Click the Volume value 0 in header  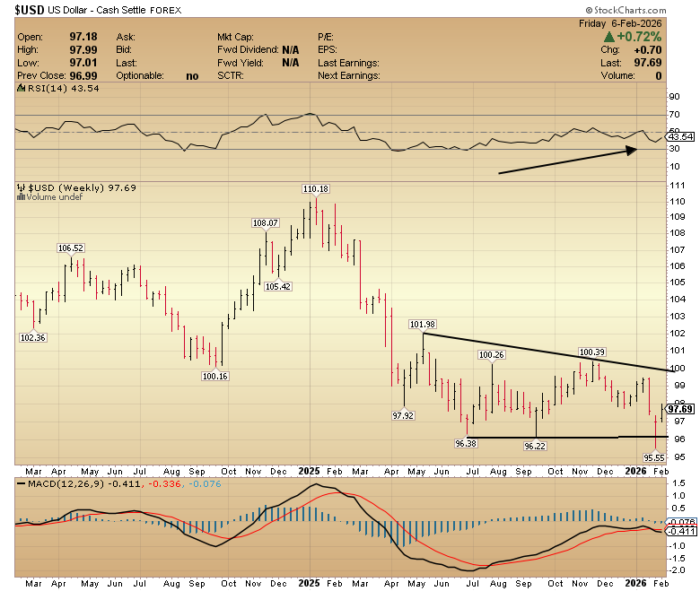point(659,76)
